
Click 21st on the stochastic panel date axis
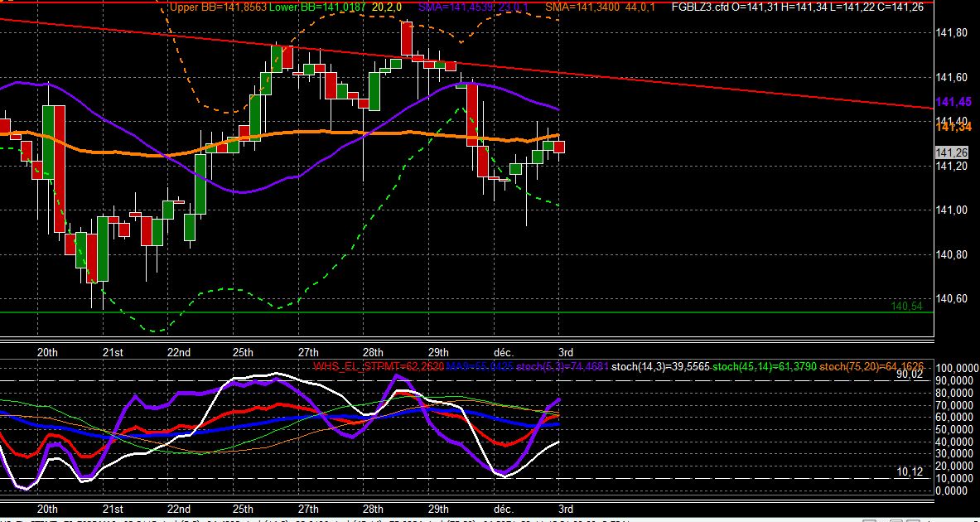pos(113,509)
